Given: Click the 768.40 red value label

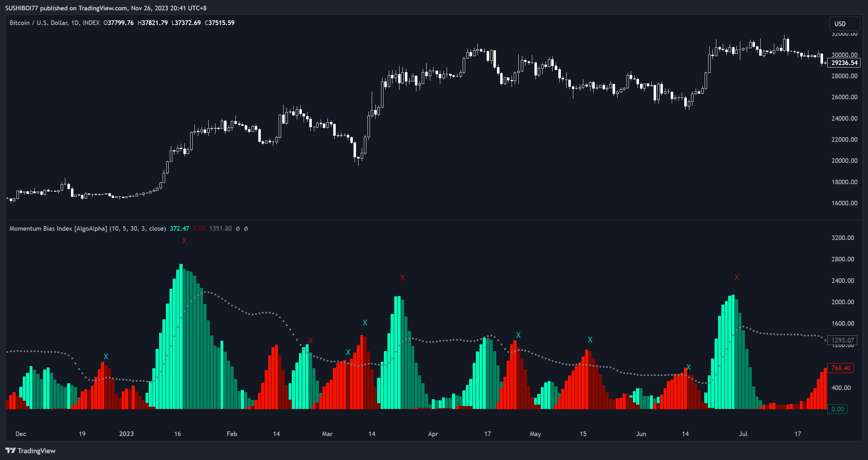Looking at the screenshot, I should tap(841, 368).
